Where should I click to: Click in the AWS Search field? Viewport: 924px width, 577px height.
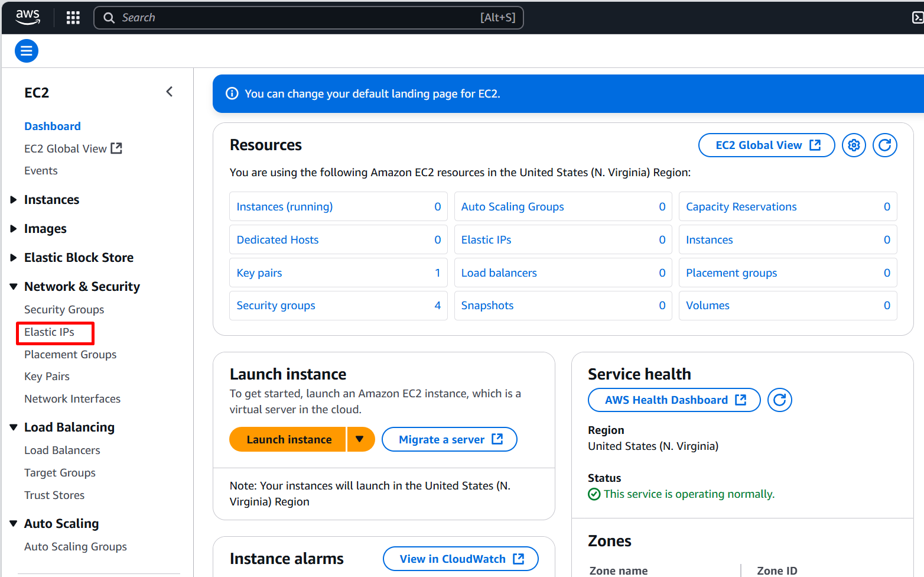(x=308, y=18)
